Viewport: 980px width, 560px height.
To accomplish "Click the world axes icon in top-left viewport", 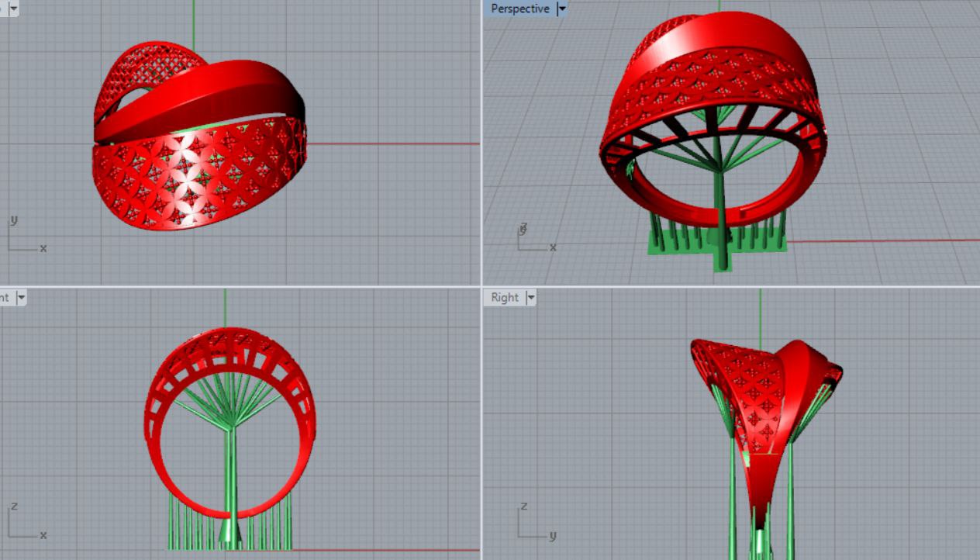I will coord(25,237).
